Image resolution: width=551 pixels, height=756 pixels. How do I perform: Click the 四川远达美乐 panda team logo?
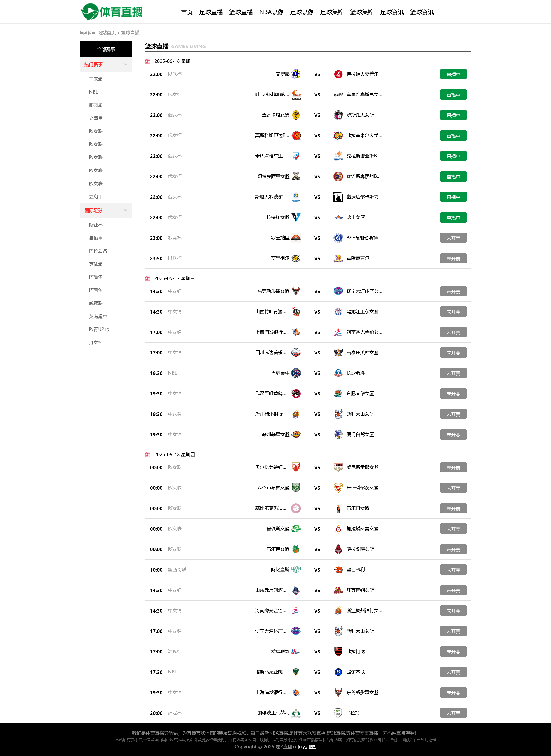click(x=296, y=353)
